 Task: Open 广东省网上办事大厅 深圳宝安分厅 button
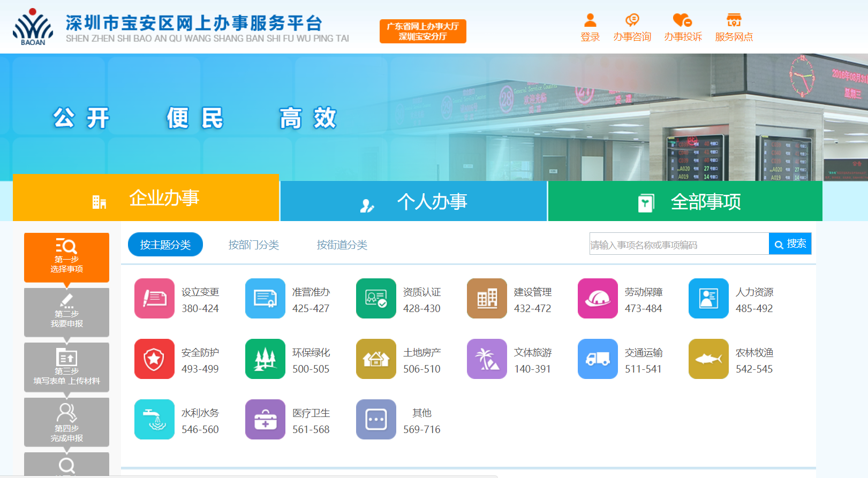pyautogui.click(x=423, y=31)
